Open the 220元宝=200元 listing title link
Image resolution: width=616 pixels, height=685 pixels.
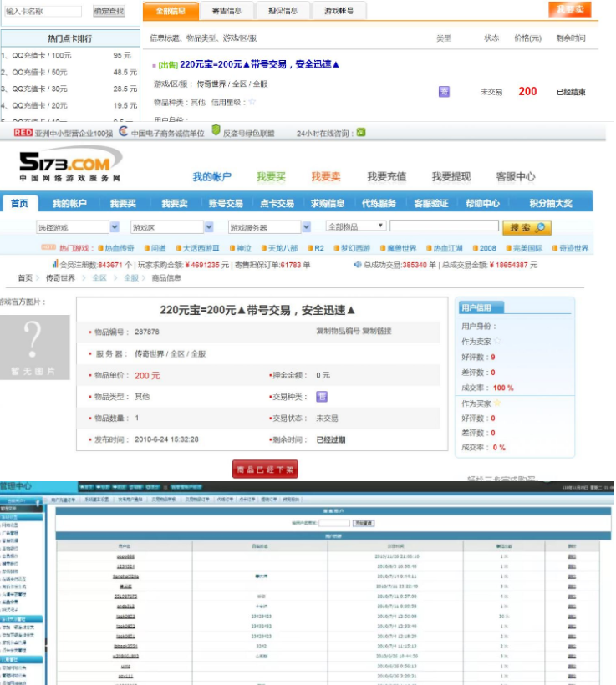point(260,64)
